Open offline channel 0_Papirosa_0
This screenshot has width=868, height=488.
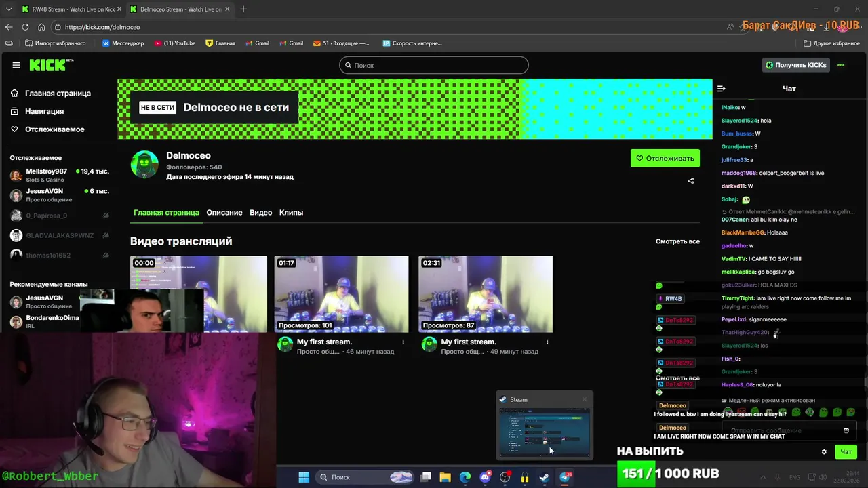(x=60, y=216)
